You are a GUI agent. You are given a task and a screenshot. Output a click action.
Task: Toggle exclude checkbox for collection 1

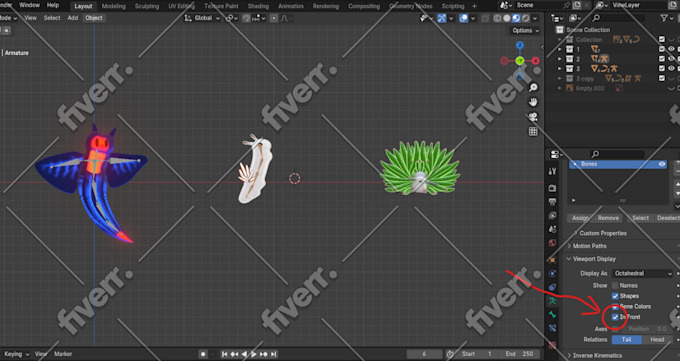click(x=662, y=49)
